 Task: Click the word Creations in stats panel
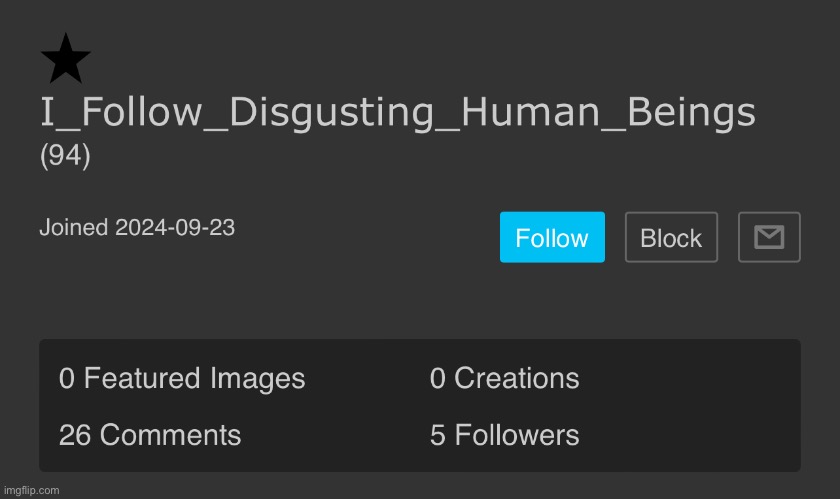pos(516,378)
